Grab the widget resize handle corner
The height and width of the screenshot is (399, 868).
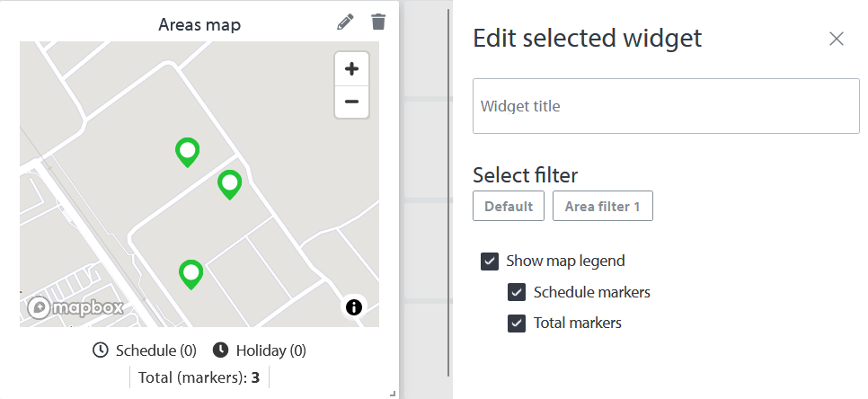392,393
